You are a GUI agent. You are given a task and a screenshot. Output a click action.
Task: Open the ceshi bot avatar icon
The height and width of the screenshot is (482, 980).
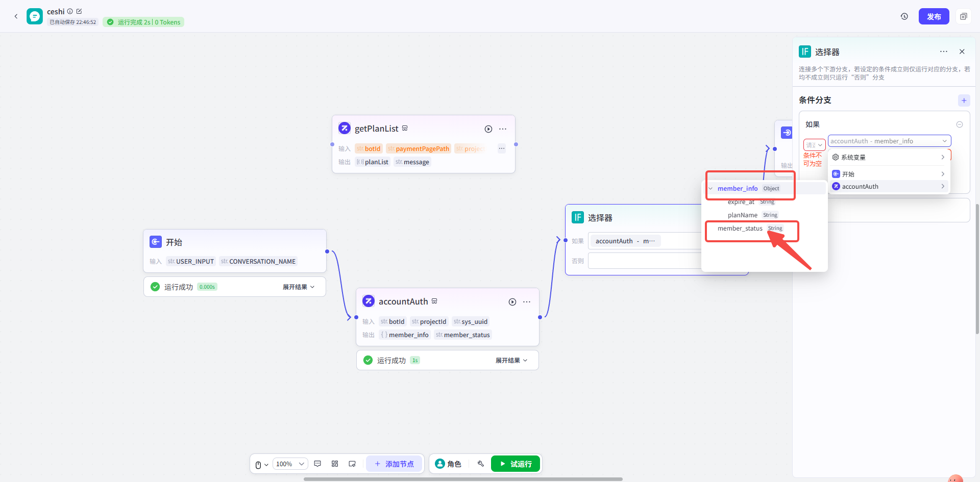pos(35,16)
